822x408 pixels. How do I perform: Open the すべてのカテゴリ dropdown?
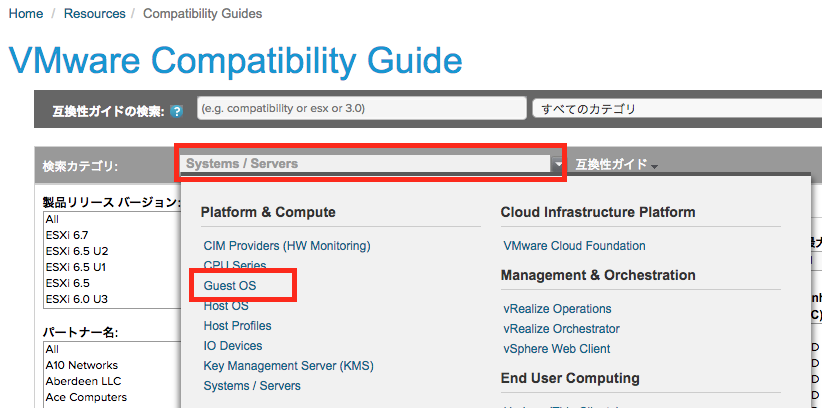click(x=677, y=109)
